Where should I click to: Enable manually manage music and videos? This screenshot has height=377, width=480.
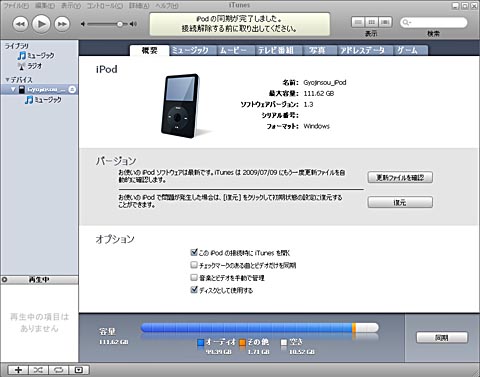[x=194, y=277]
